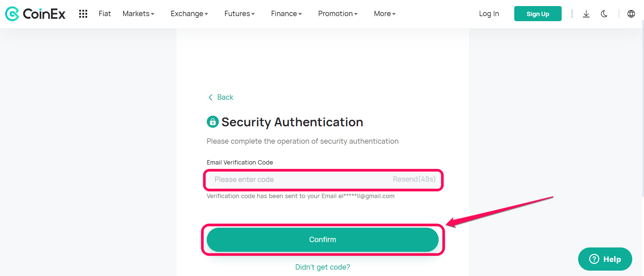Click the download app icon

pos(586,14)
